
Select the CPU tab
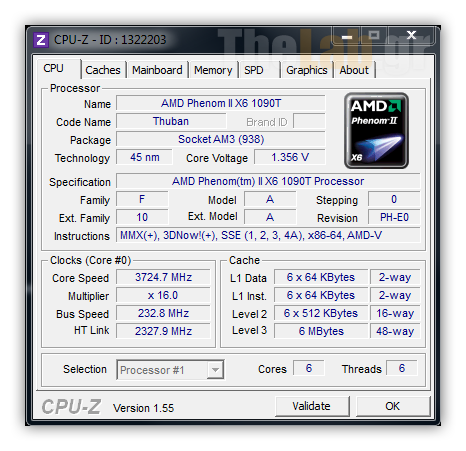58,69
